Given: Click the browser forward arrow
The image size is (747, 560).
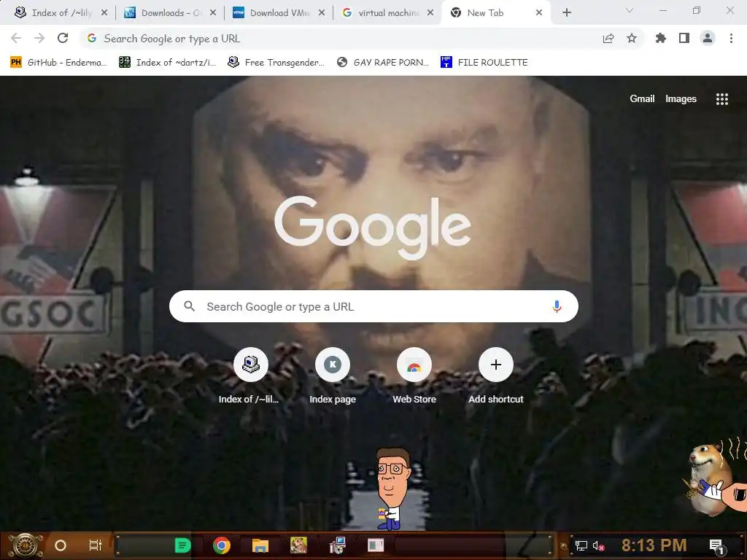Looking at the screenshot, I should pos(39,38).
